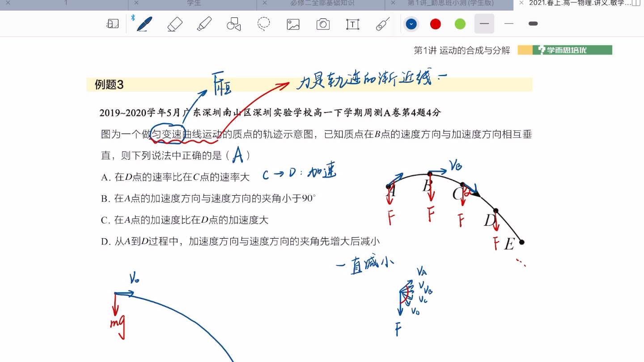The width and height of the screenshot is (644, 362).
Task: Select the thin stroke thickness
Action: click(509, 24)
